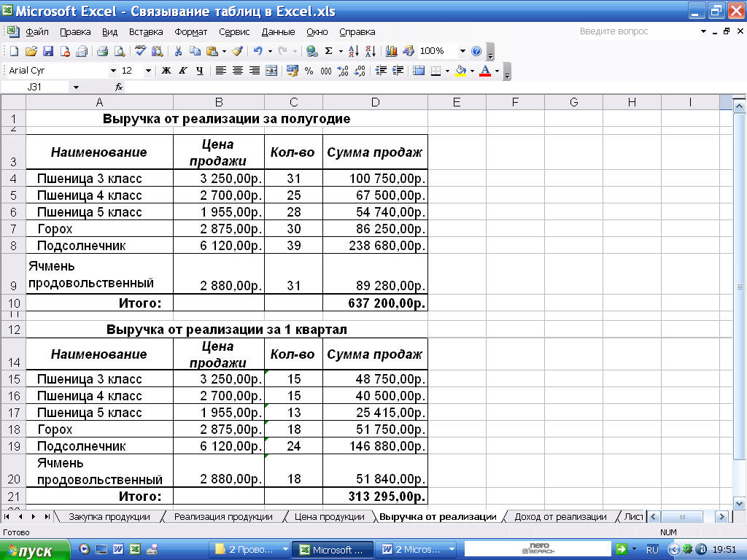Center align cell text
Viewport: 747px width, 560px height.
(x=238, y=71)
